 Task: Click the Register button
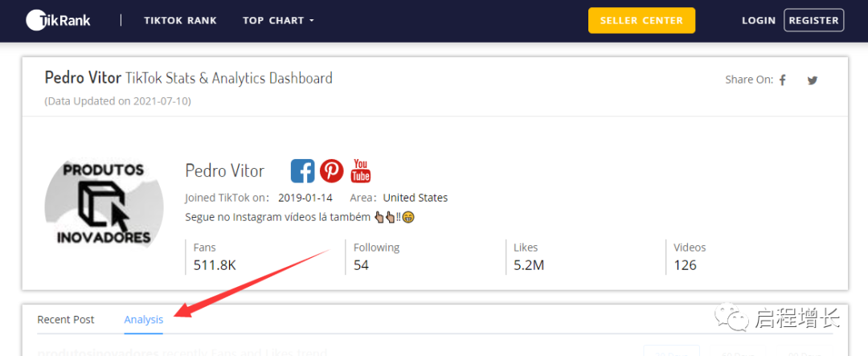(813, 20)
